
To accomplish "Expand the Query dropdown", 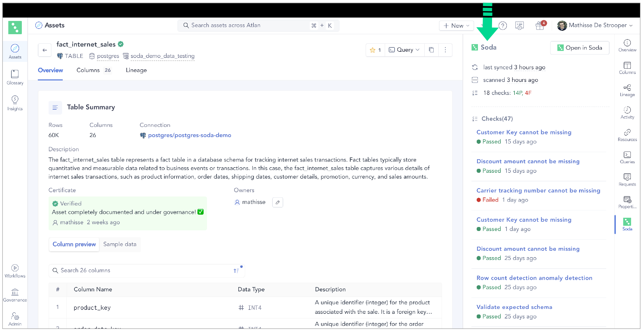I will 404,50.
